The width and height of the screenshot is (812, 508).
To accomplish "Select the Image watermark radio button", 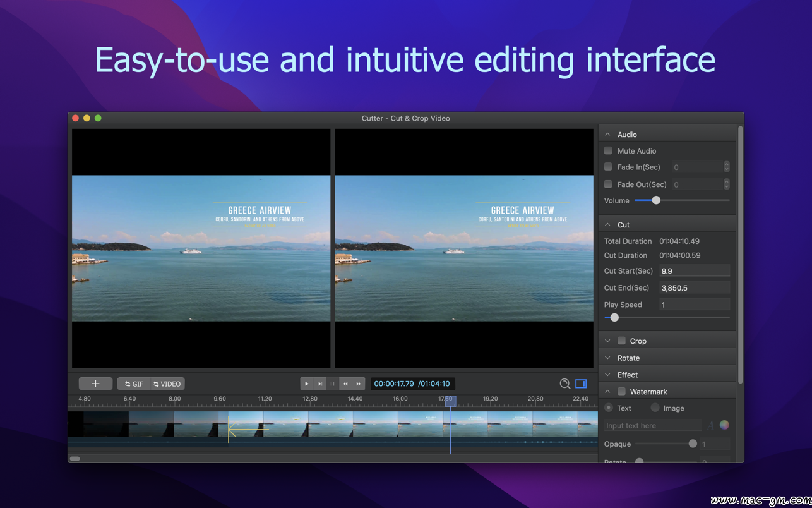I will point(655,408).
